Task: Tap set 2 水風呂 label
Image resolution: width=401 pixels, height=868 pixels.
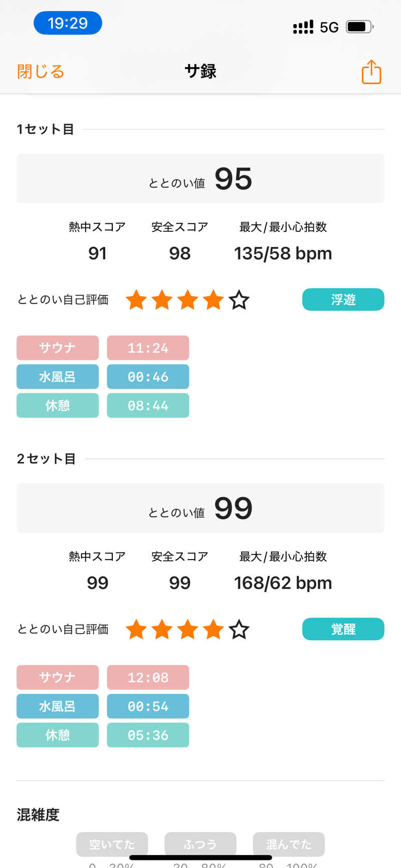Action: pos(58,706)
